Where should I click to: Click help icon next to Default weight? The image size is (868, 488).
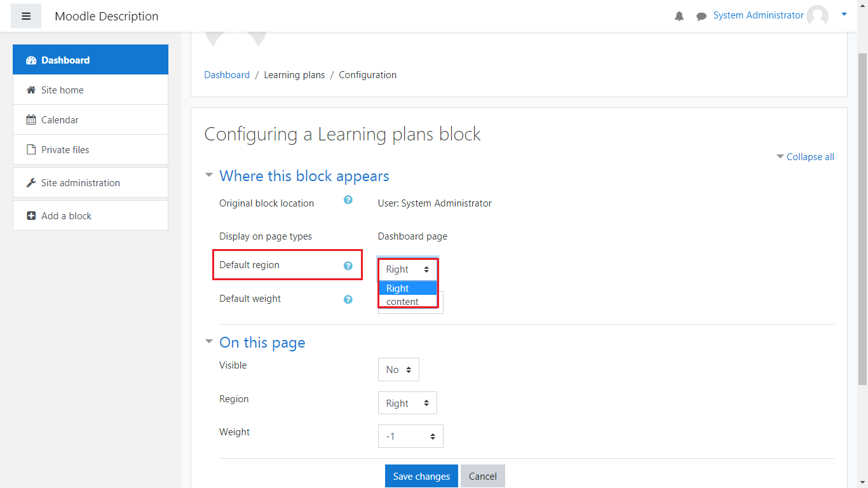pos(348,299)
